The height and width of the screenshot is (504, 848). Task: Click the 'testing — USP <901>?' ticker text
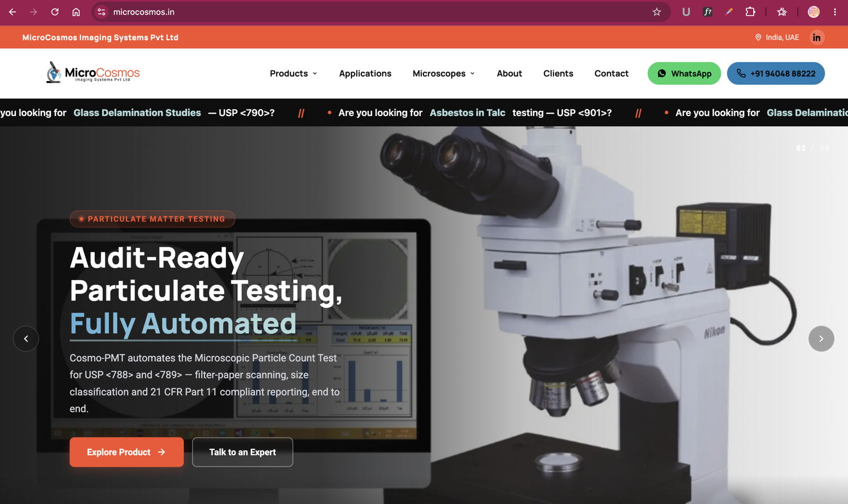tap(562, 113)
